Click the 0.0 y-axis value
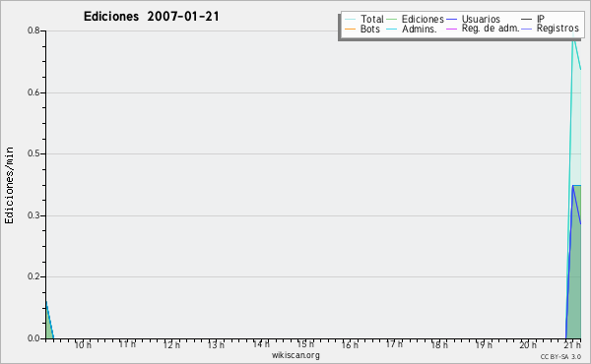The height and width of the screenshot is (364, 591). click(33, 338)
